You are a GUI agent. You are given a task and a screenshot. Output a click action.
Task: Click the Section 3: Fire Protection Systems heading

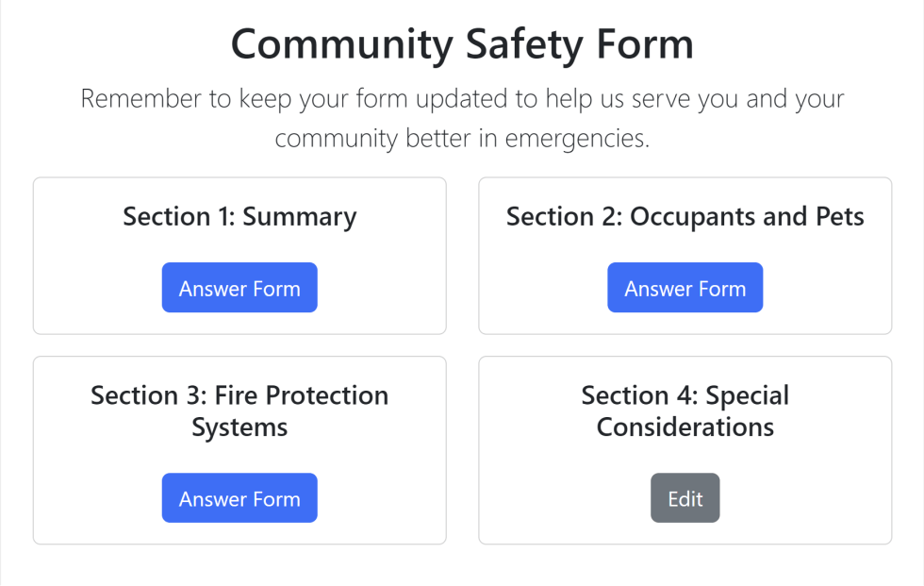pyautogui.click(x=239, y=410)
